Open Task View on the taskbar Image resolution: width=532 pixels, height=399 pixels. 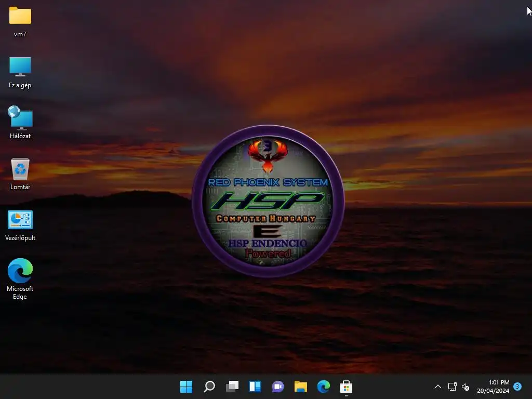point(232,387)
